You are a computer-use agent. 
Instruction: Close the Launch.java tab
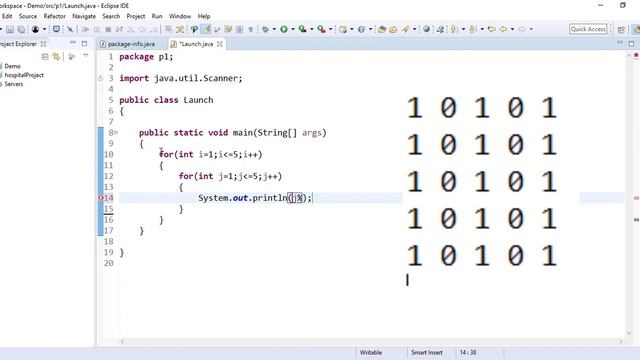click(x=220, y=44)
